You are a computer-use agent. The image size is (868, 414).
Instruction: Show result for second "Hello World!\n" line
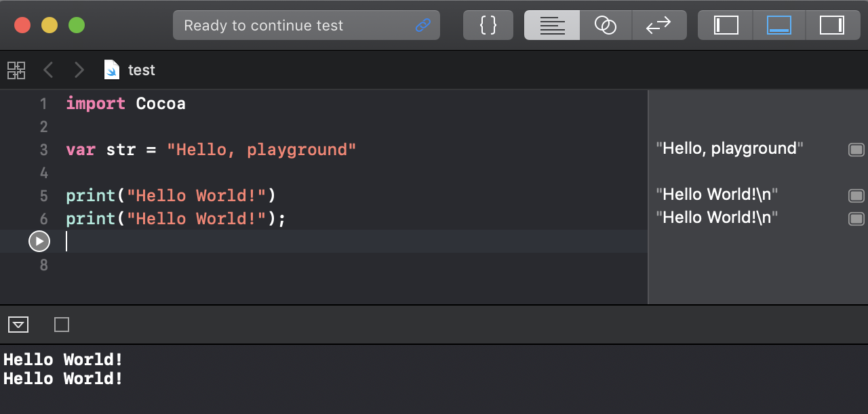pyautogui.click(x=856, y=218)
